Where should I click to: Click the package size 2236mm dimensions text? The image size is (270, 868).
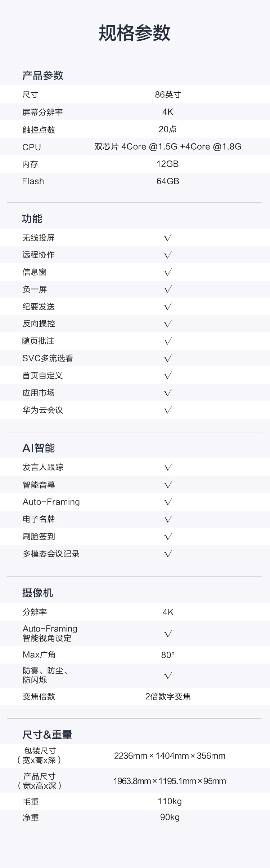tap(170, 755)
